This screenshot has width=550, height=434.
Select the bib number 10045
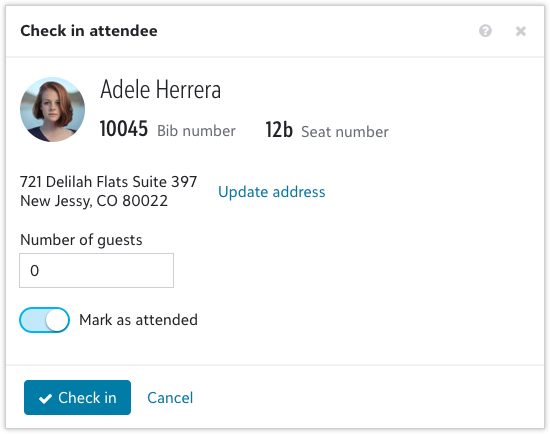[123, 128]
